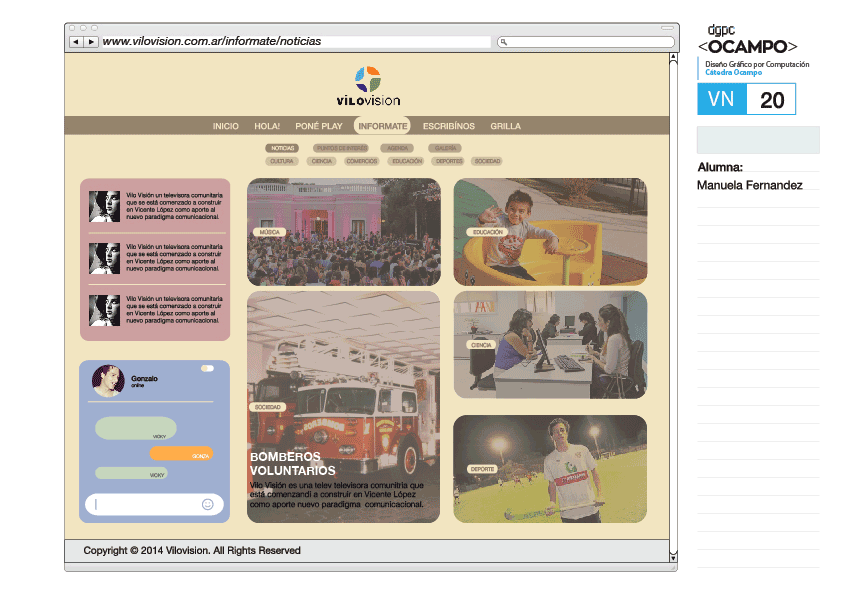Click the Vilovision logo in the header
The image size is (842, 595).
(x=368, y=87)
